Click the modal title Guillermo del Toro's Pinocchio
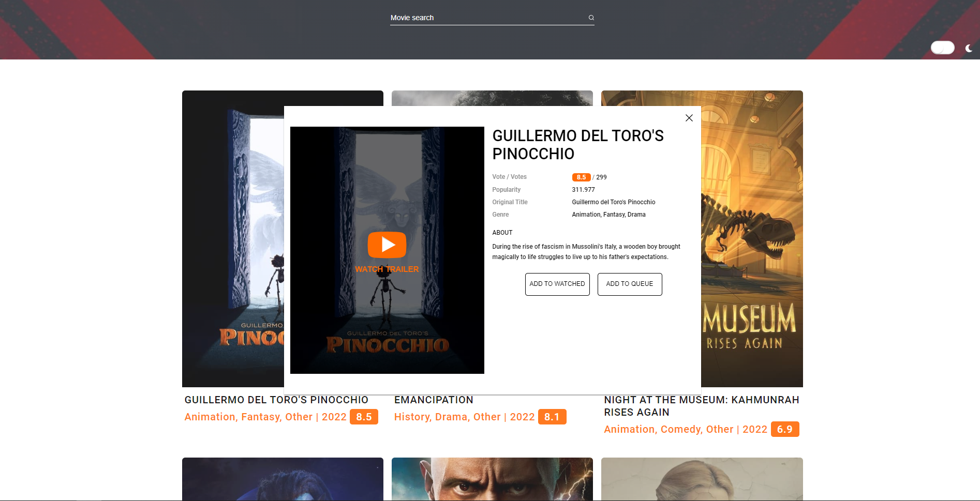Screen dimensions: 980x501 point(578,145)
